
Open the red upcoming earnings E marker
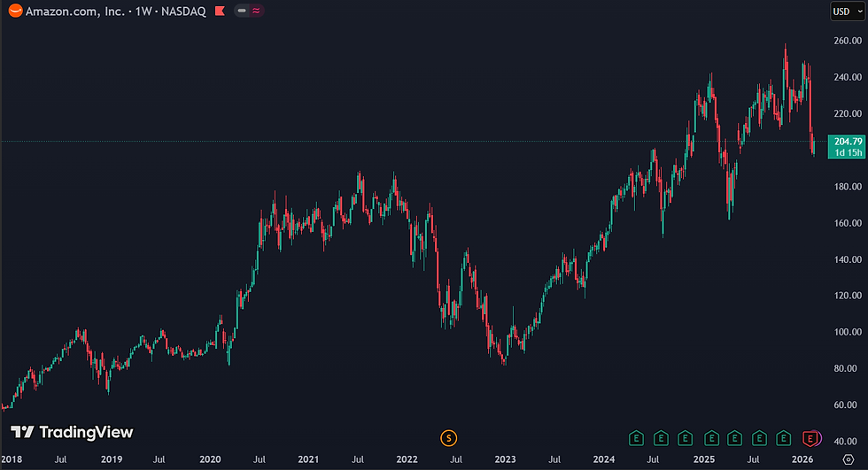[x=810, y=439]
